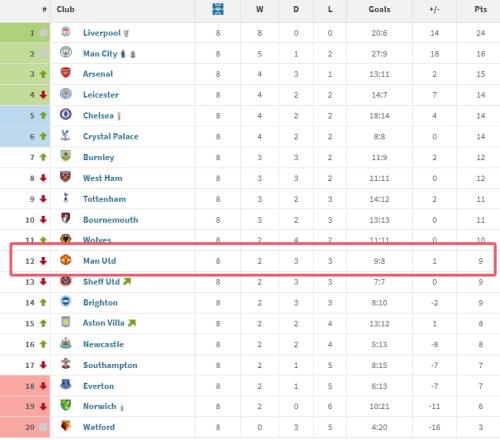Open the Southampton club link

coord(110,365)
